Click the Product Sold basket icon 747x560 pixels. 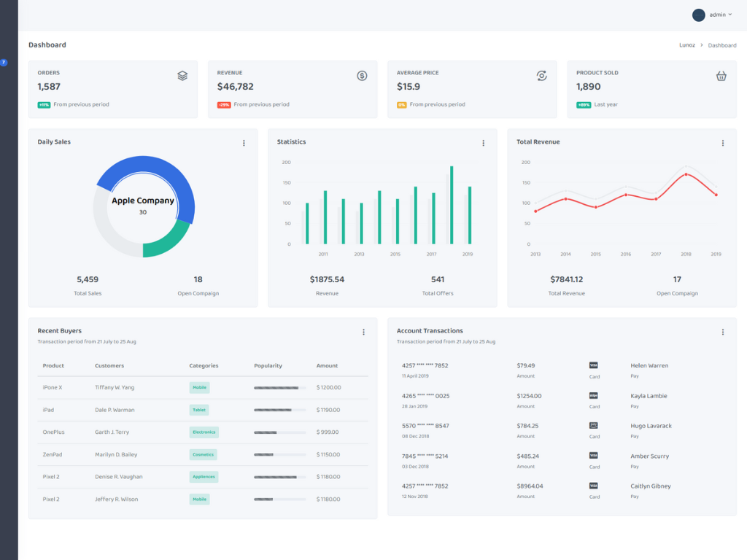point(721,76)
